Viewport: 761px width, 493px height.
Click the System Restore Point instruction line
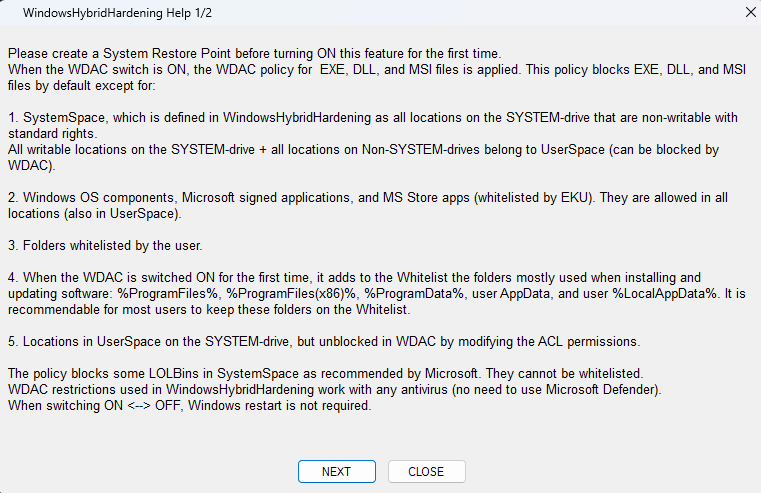253,52
